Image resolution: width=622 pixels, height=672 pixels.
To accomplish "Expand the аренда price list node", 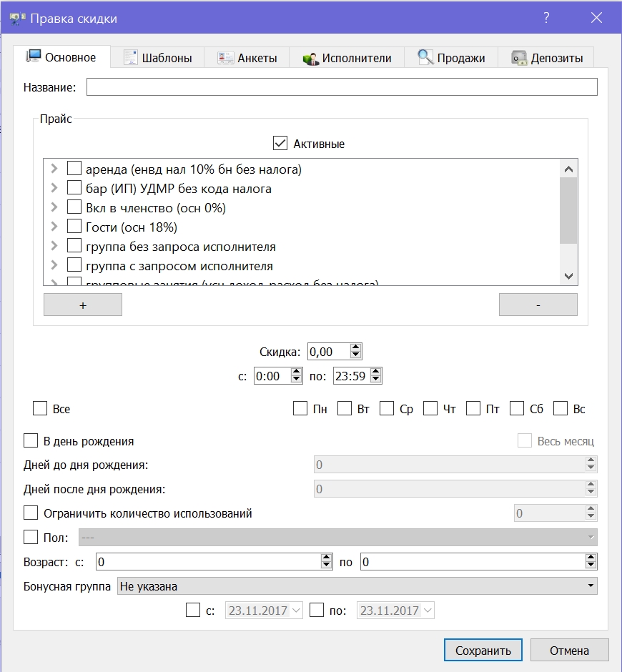I will (54, 169).
